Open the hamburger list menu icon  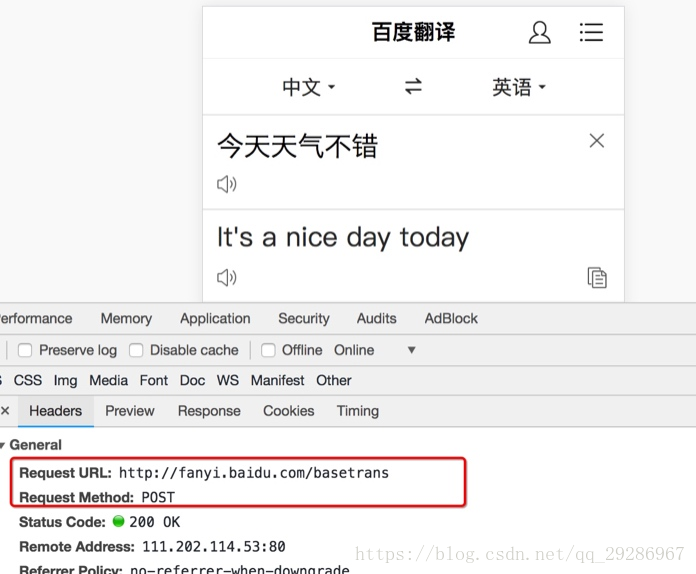[x=591, y=32]
